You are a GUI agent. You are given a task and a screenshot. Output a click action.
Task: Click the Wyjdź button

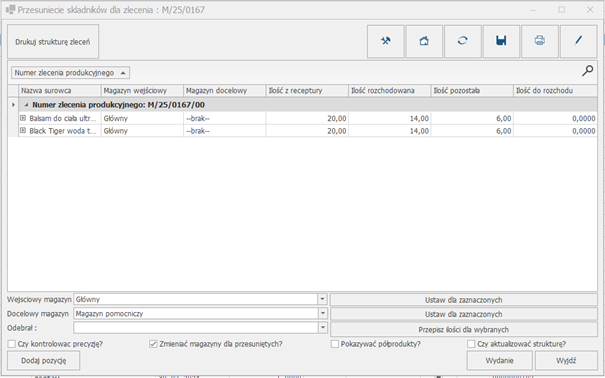[566, 360]
